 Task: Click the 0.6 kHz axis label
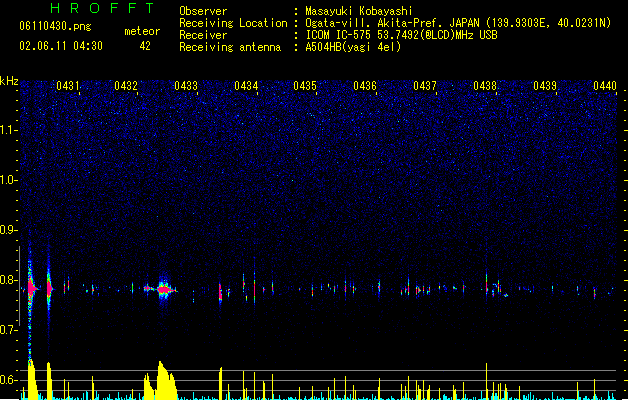(x=9, y=380)
